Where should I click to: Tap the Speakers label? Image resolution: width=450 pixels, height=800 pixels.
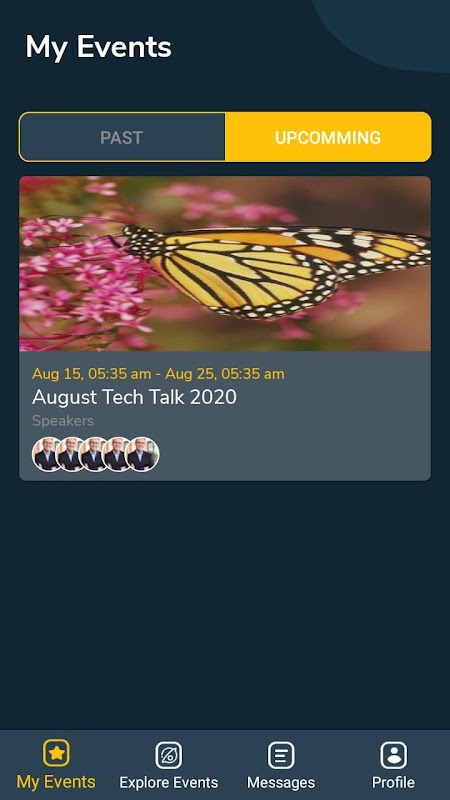click(x=63, y=421)
